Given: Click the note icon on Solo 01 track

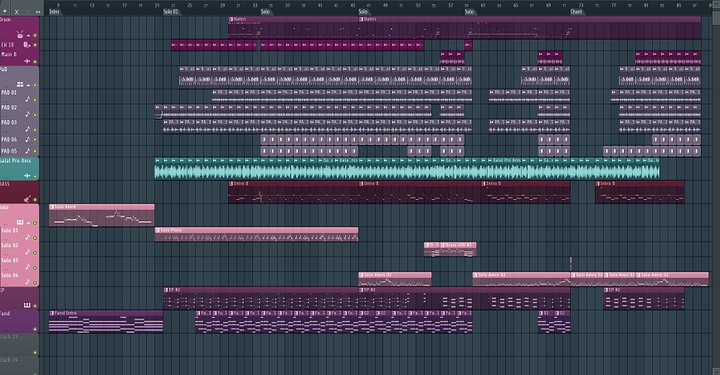Looking at the screenshot, I should [x=28, y=237].
